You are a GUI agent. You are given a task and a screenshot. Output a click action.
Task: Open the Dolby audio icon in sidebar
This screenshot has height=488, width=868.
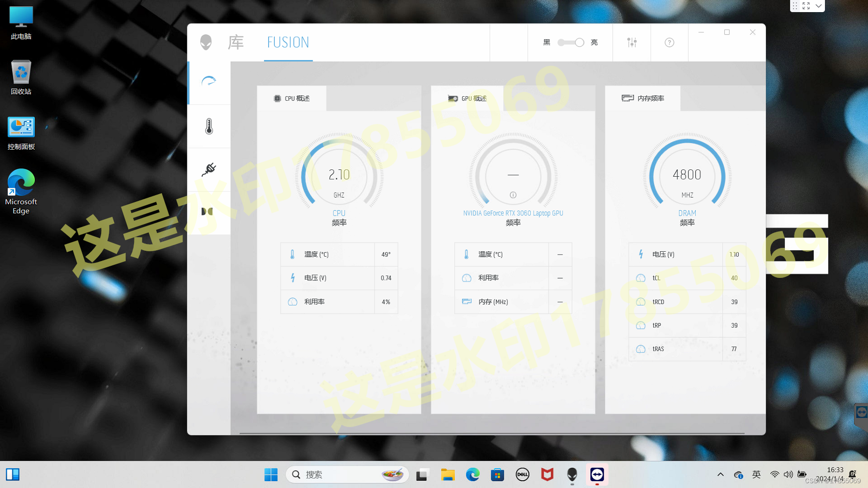point(207,212)
